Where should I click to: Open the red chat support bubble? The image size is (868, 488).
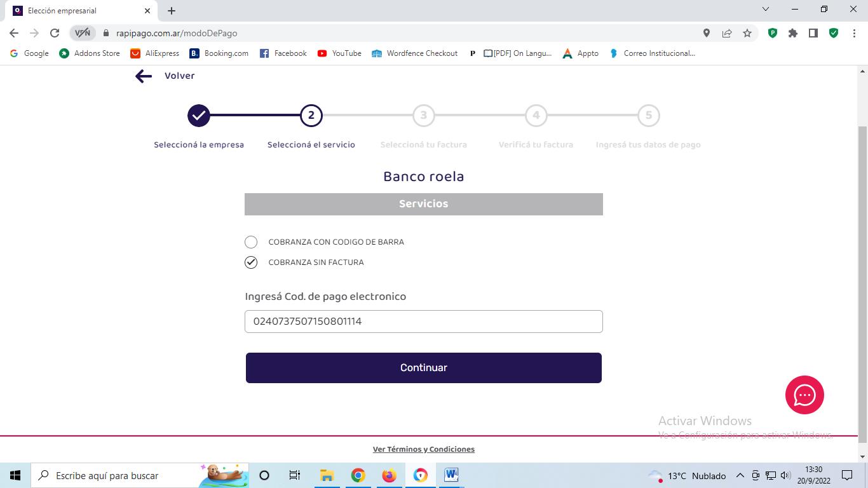click(x=804, y=395)
